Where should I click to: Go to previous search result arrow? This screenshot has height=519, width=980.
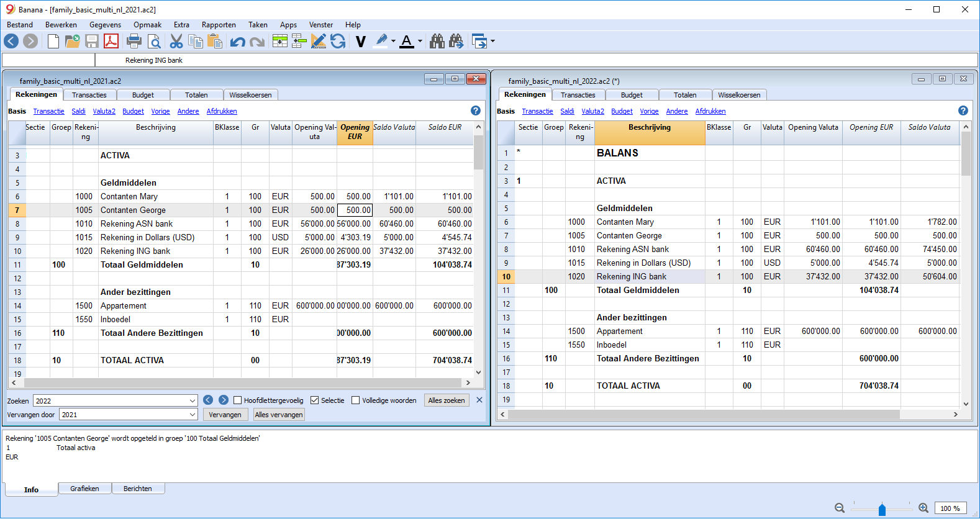(x=208, y=400)
